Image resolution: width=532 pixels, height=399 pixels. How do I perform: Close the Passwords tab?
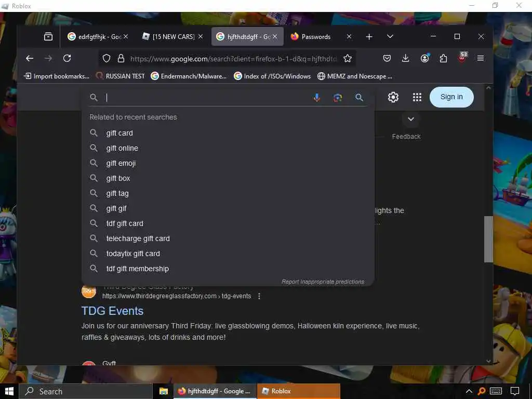point(349,36)
